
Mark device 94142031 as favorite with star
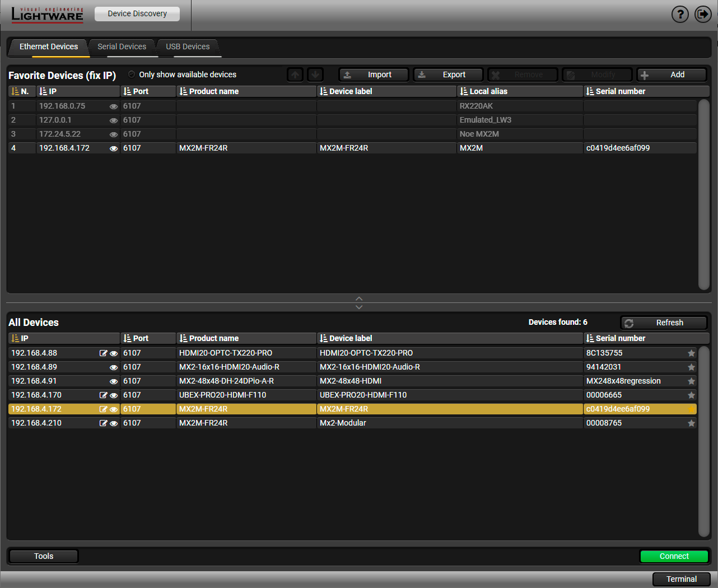[x=691, y=367]
